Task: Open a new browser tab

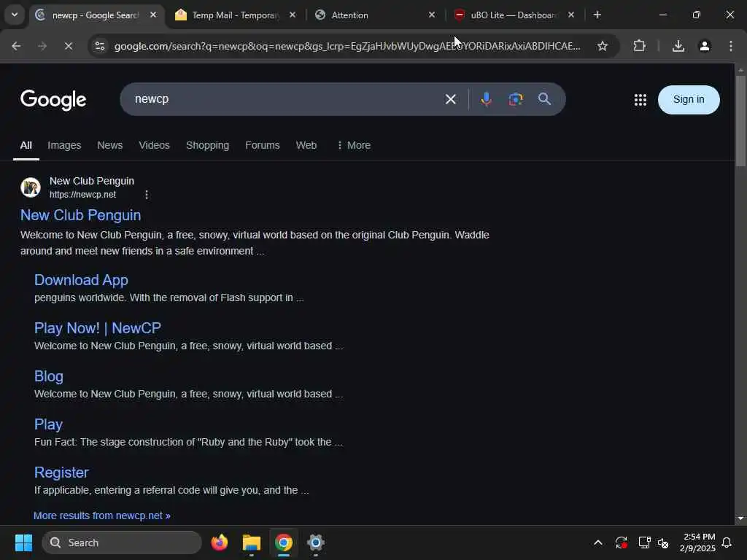Action: pos(597,15)
